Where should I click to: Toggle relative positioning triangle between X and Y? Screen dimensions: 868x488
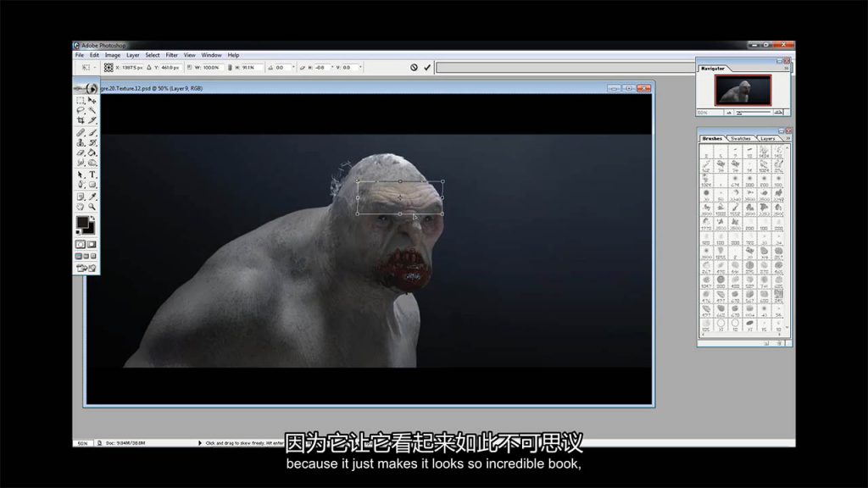point(149,68)
